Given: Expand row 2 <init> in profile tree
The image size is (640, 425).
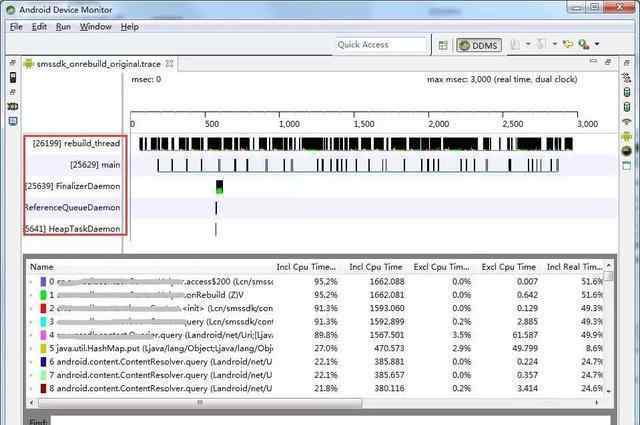Looking at the screenshot, I should (32, 308).
